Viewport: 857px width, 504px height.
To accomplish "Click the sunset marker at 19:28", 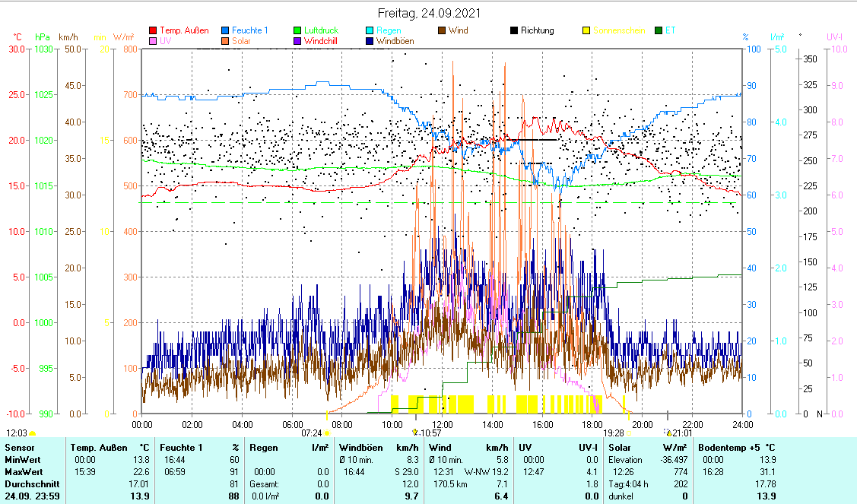I will click(x=629, y=433).
